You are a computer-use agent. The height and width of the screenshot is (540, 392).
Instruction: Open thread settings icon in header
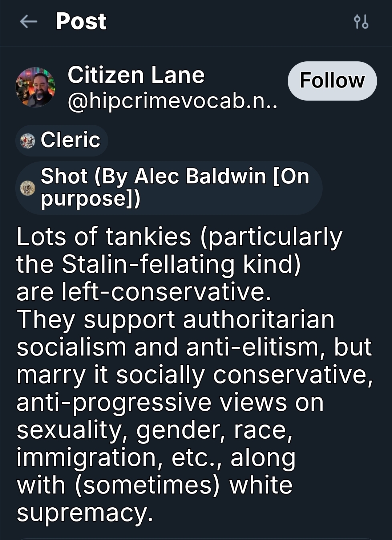click(361, 22)
